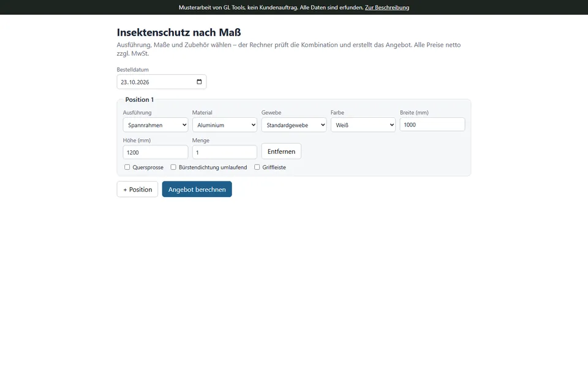Choose a color in the Farbe dropdown

tap(363, 125)
